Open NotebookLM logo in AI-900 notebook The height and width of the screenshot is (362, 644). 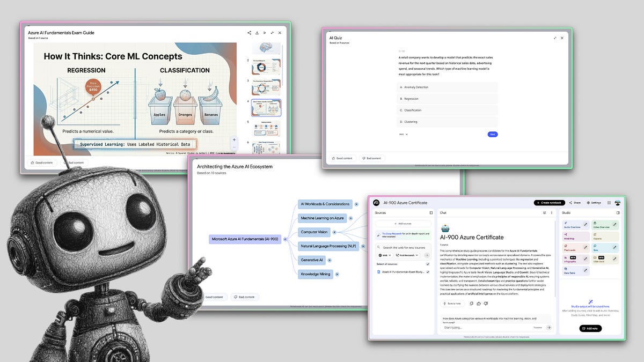[x=377, y=203]
